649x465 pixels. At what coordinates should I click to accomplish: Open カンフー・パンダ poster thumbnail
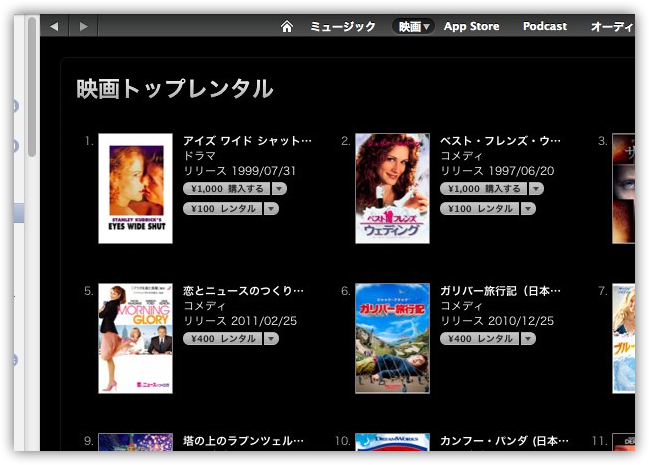click(x=392, y=442)
